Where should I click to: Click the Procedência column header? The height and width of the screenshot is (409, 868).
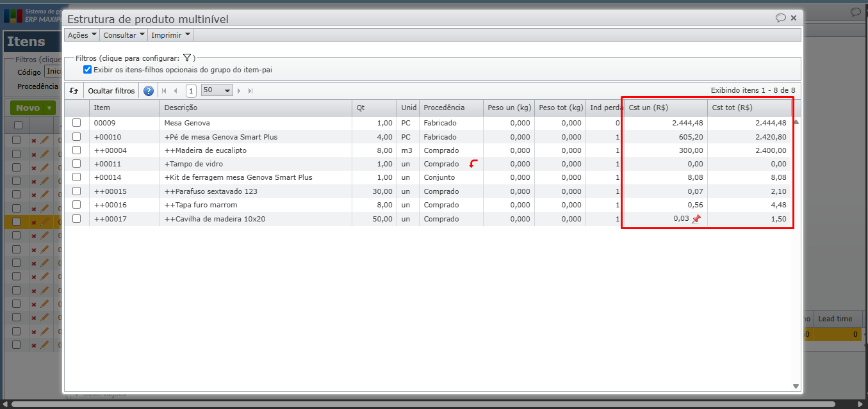(451, 108)
